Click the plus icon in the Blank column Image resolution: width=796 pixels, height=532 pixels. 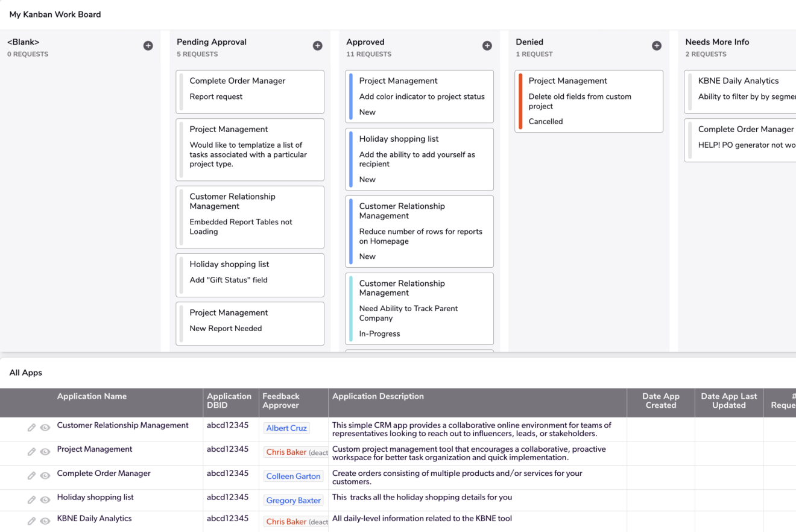[x=148, y=46]
